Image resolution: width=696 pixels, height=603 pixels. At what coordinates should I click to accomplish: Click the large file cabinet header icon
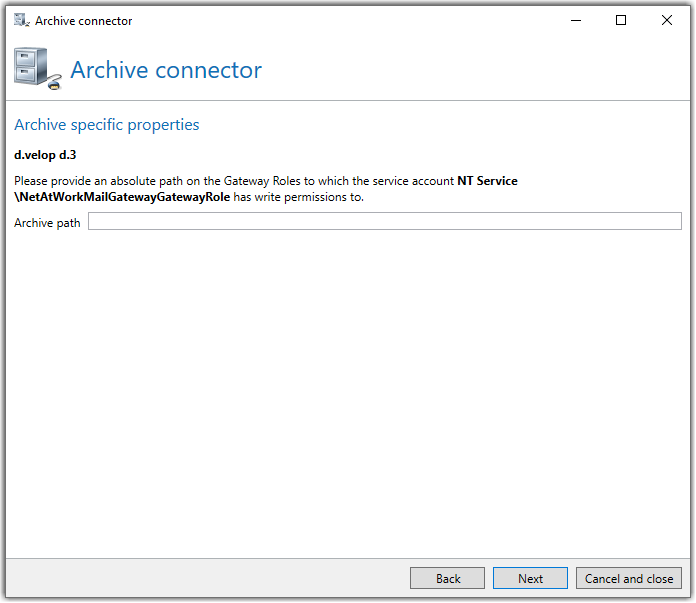(37, 69)
